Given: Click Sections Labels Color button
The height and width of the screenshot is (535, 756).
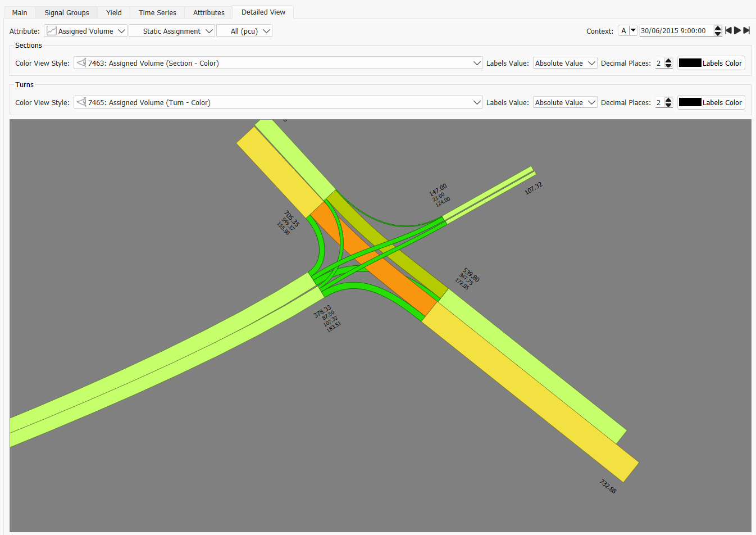Looking at the screenshot, I should (x=711, y=63).
